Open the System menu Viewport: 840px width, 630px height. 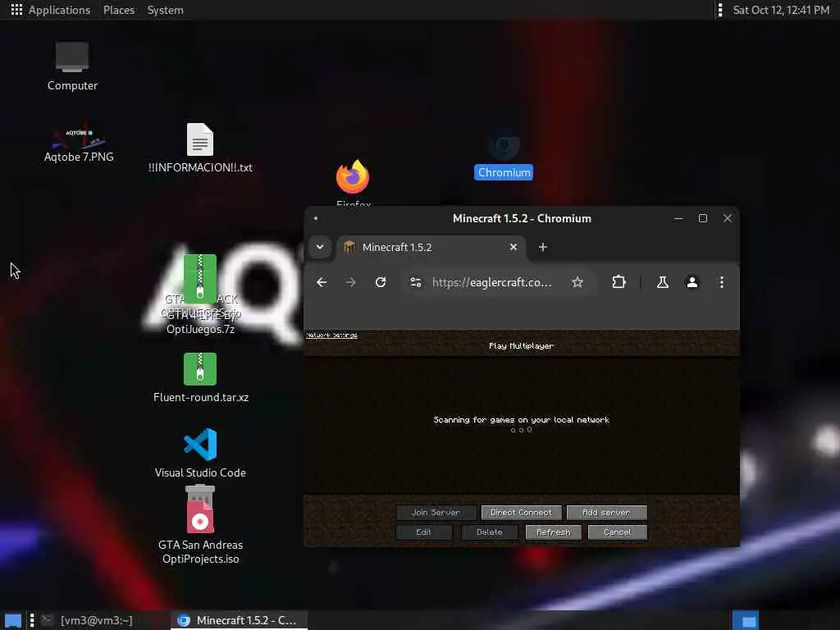(165, 10)
